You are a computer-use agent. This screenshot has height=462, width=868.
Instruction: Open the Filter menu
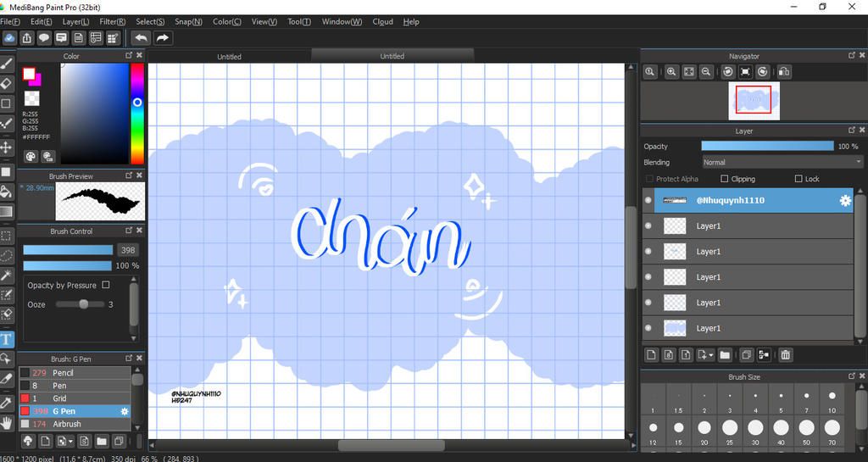pyautogui.click(x=113, y=21)
